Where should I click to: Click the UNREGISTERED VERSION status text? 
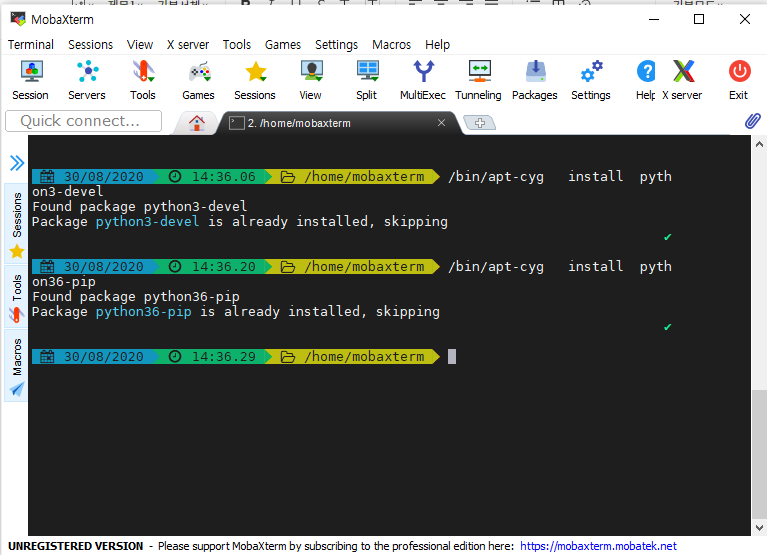point(76,546)
